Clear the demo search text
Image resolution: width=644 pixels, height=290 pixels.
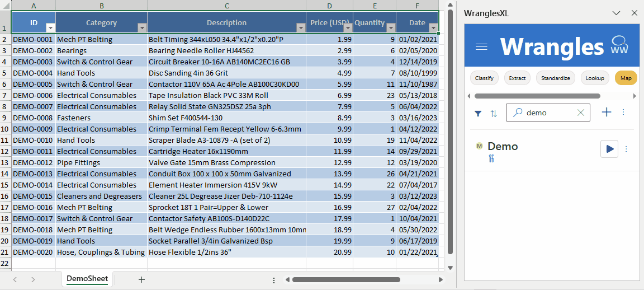tap(580, 113)
